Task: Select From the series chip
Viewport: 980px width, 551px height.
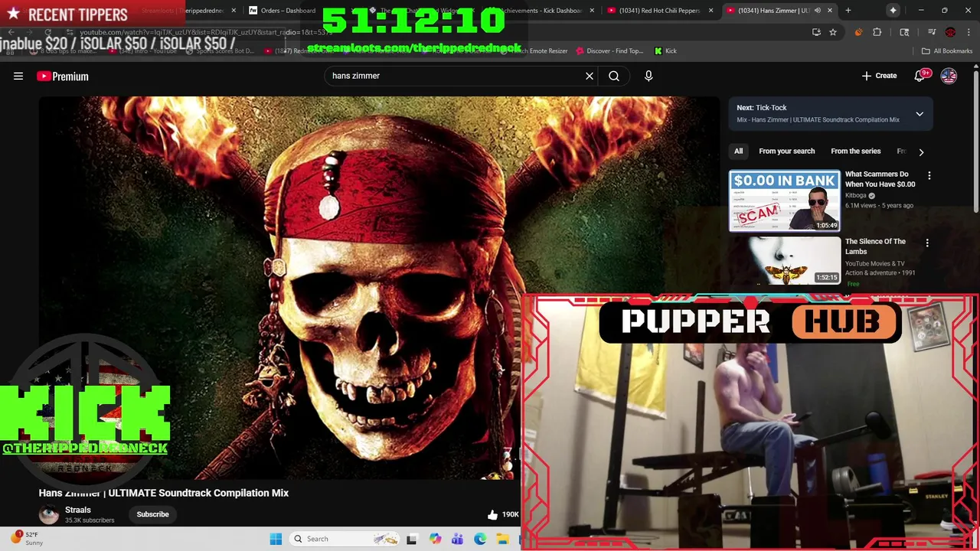Action: click(855, 152)
